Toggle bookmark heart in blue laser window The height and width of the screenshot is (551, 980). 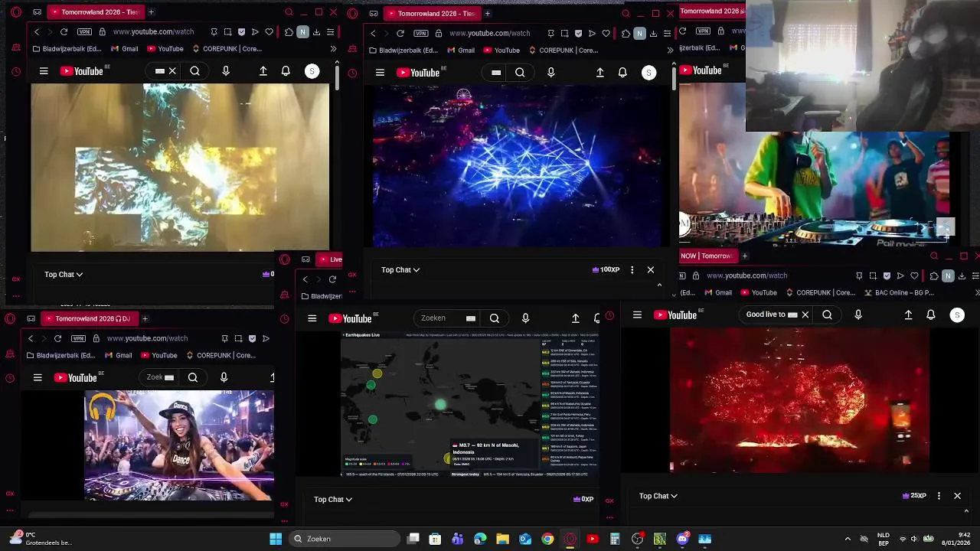[x=606, y=34]
